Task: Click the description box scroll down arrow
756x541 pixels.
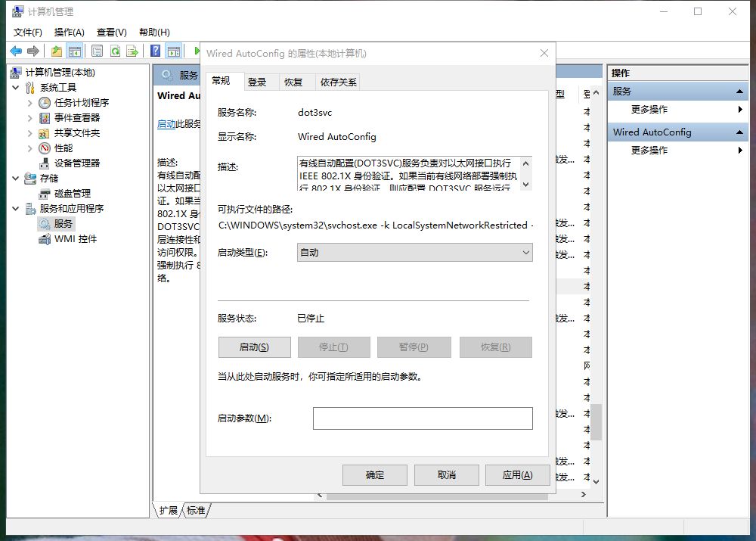Action: tap(526, 184)
